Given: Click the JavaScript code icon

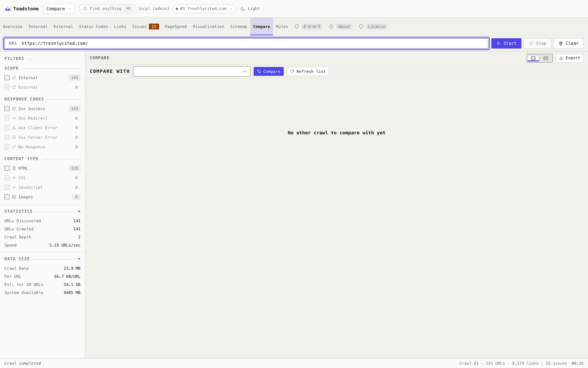Looking at the screenshot, I should (x=14, y=187).
